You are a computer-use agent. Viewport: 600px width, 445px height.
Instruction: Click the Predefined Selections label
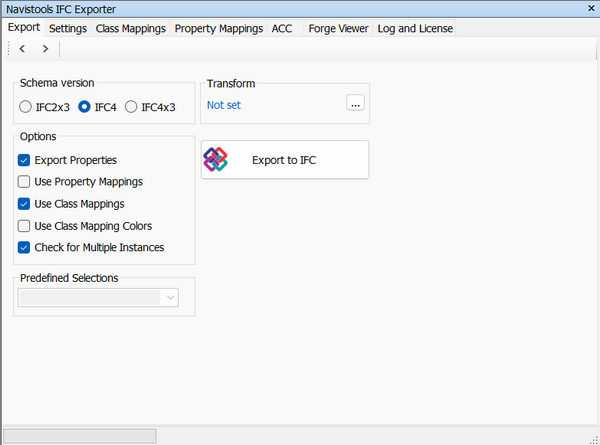(69, 278)
